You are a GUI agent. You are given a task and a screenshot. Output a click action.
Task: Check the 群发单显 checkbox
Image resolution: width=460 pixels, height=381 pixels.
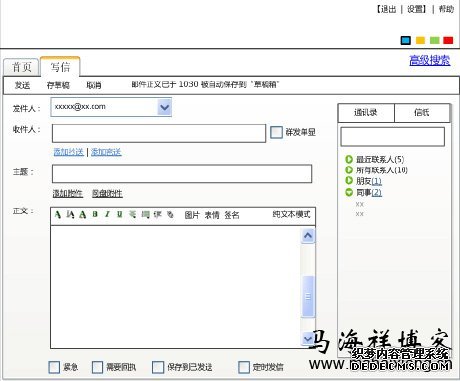[x=276, y=132]
